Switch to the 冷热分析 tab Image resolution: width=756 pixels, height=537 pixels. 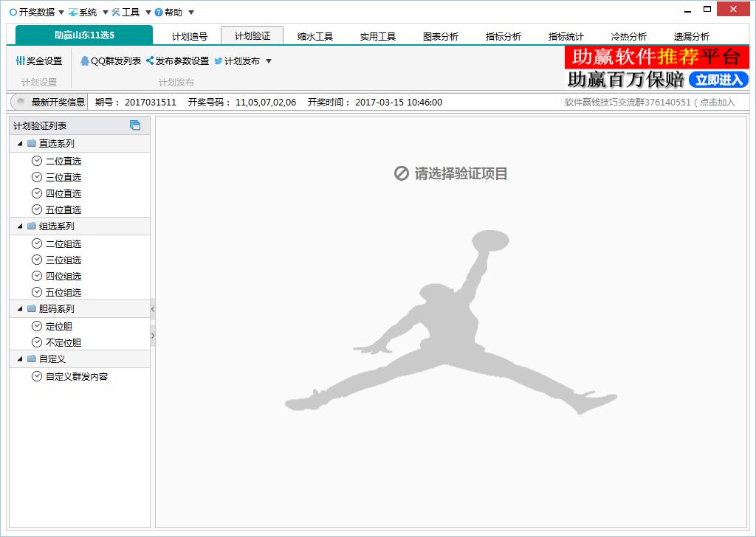click(x=629, y=36)
